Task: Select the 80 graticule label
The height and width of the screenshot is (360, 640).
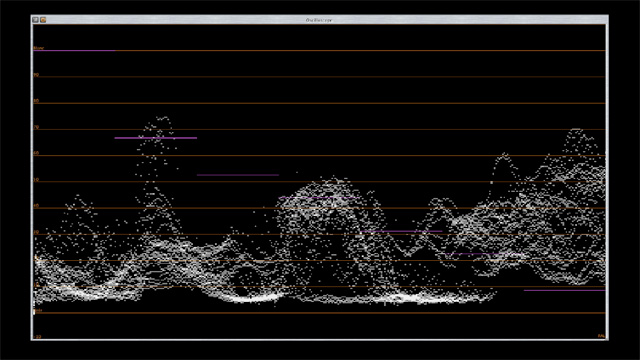Action: pos(36,101)
